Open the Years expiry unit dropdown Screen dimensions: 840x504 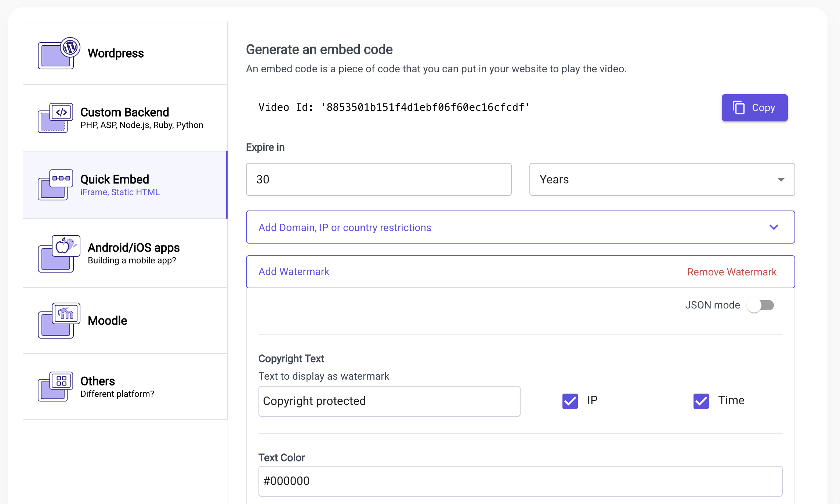662,179
